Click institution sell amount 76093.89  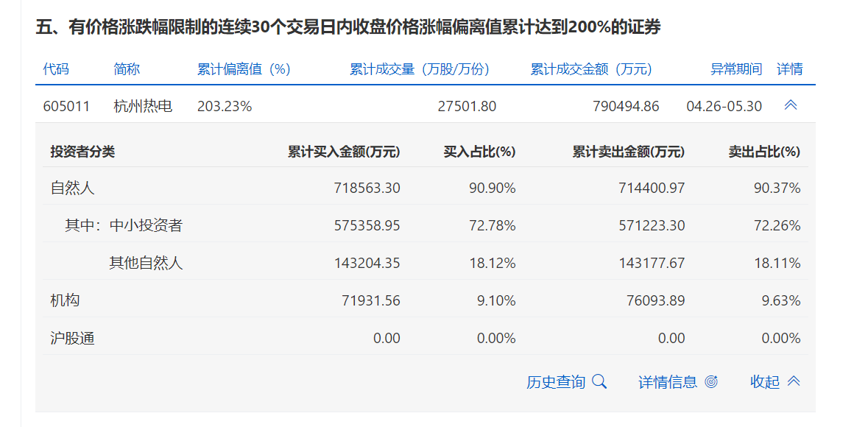pos(656,300)
